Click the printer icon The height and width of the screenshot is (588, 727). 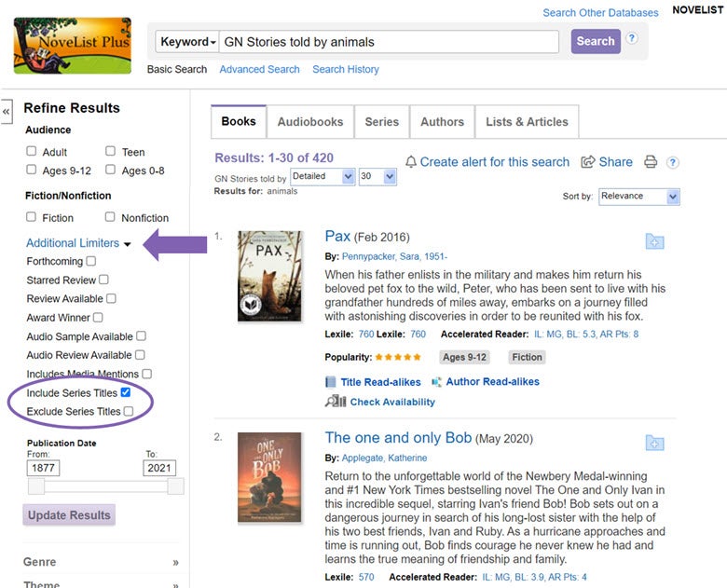pyautogui.click(x=651, y=162)
